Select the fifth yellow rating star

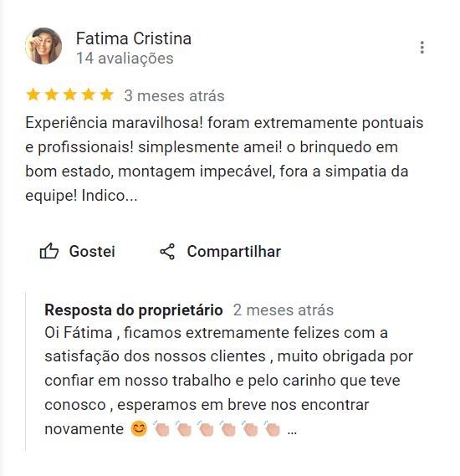pos(107,95)
